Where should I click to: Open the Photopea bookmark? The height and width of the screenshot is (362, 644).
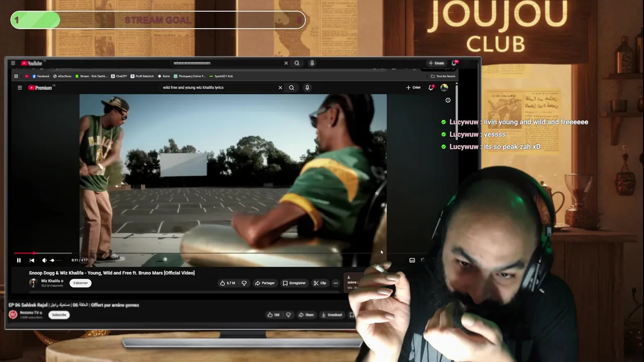[190, 76]
